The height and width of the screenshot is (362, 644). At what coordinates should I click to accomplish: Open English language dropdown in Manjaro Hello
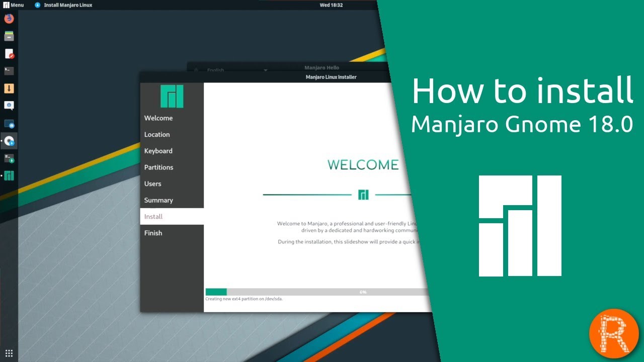(x=236, y=70)
